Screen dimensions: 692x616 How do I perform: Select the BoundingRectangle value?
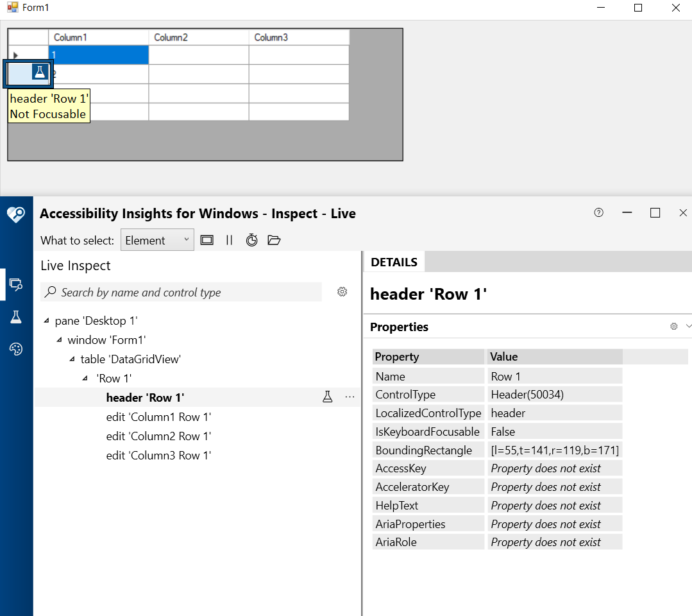coord(555,450)
